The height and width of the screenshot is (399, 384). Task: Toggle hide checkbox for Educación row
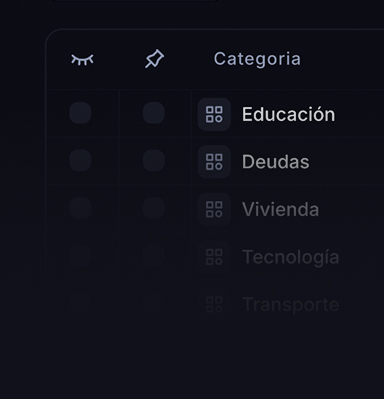[x=80, y=113]
